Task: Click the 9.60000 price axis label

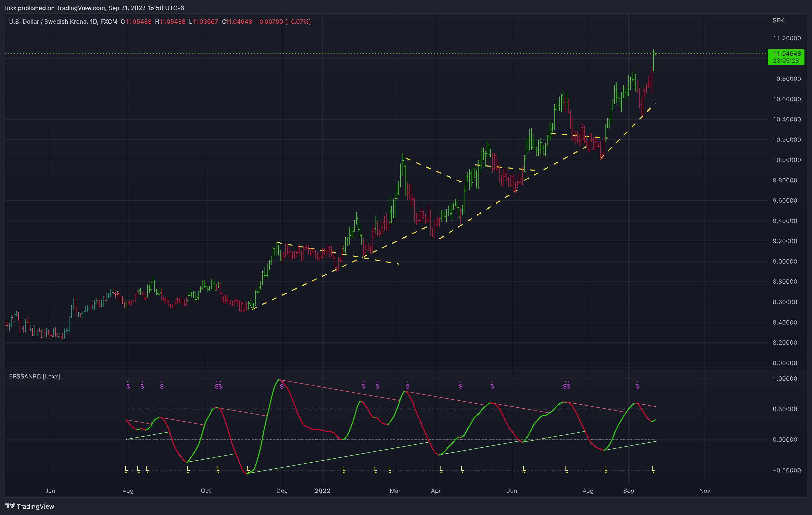Action: [785, 201]
